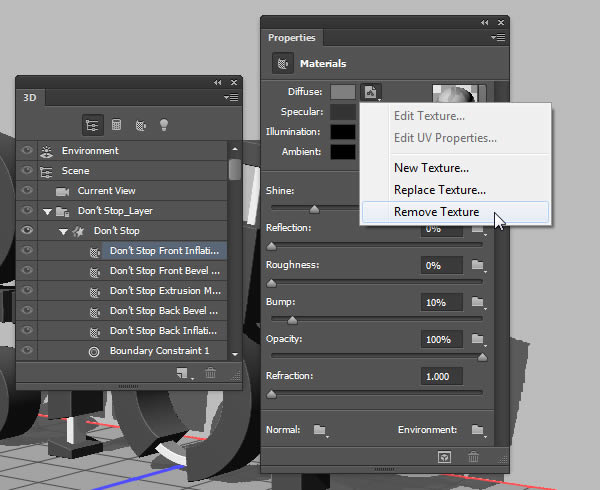Viewport: 600px width, 490px height.
Task: Toggle visibility of Environment row
Action: tap(27, 150)
